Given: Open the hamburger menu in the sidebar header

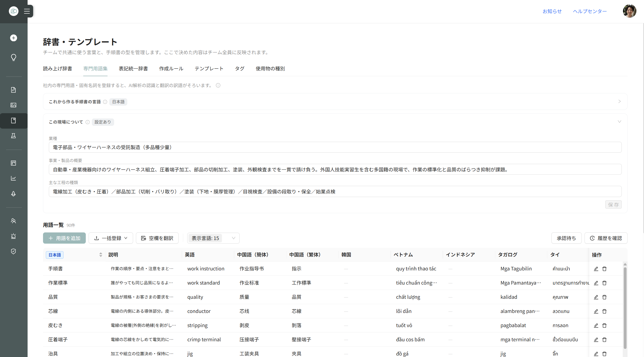Looking at the screenshot, I should tap(27, 11).
